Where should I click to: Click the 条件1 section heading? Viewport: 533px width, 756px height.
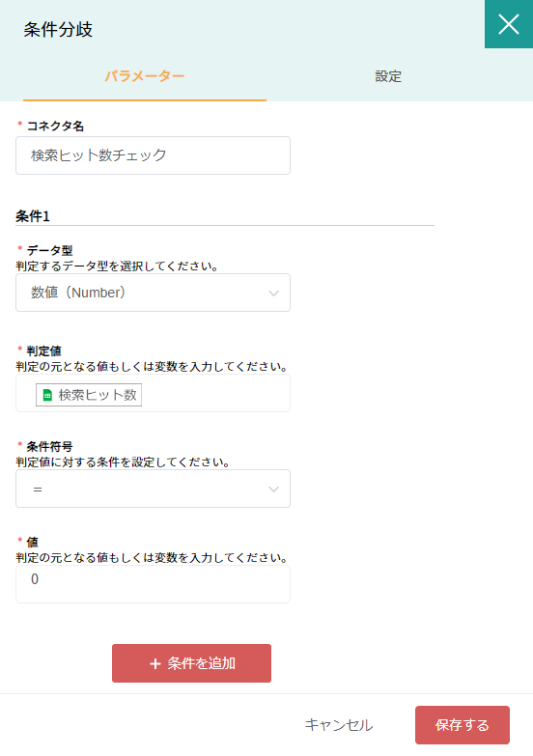click(33, 216)
